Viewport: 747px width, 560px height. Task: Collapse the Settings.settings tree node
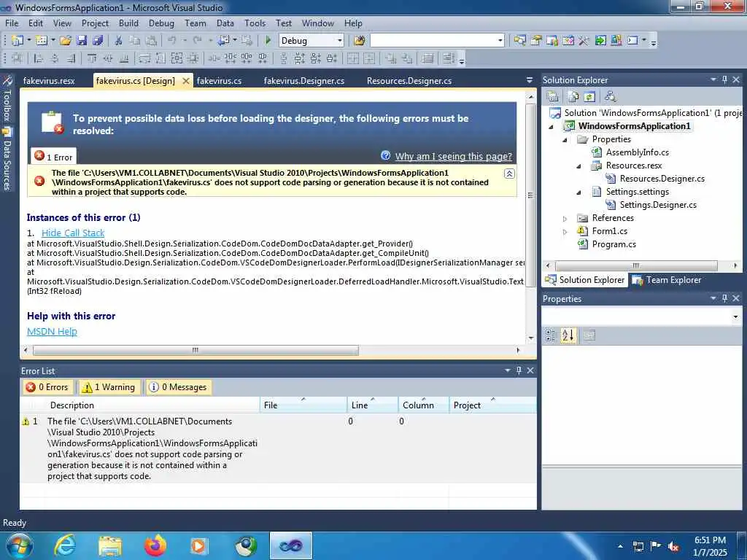pyautogui.click(x=578, y=192)
